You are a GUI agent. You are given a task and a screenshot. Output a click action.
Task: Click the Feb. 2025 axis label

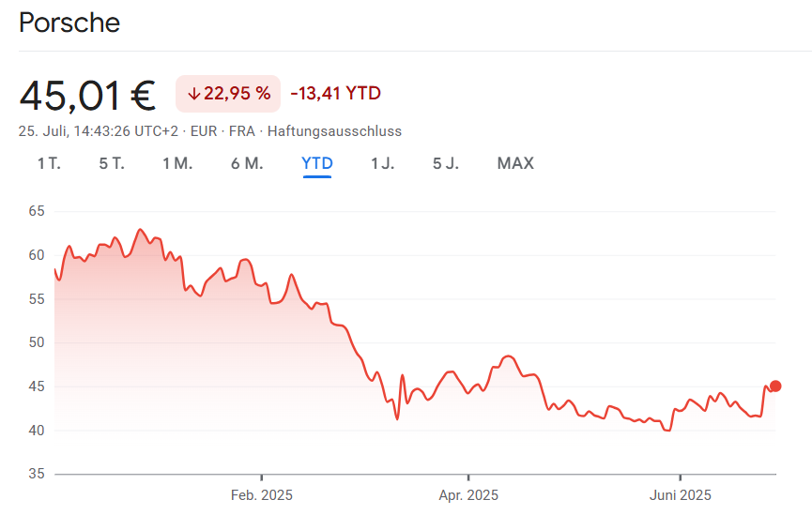262,495
